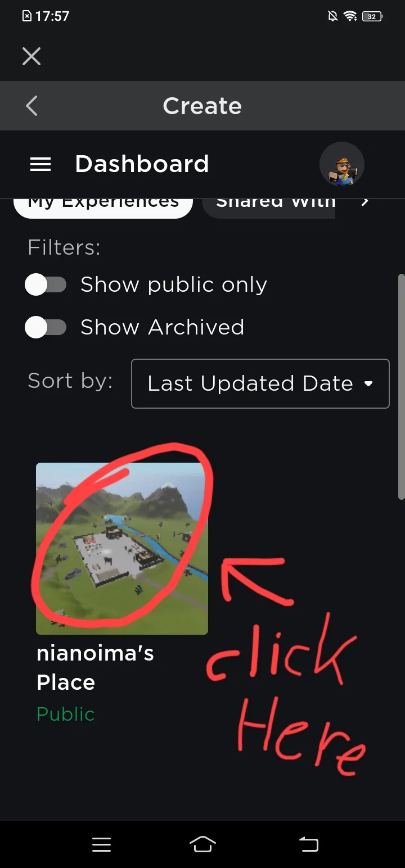Open the Last Updated Date sort dropdown
The height and width of the screenshot is (868, 405).
pos(260,383)
